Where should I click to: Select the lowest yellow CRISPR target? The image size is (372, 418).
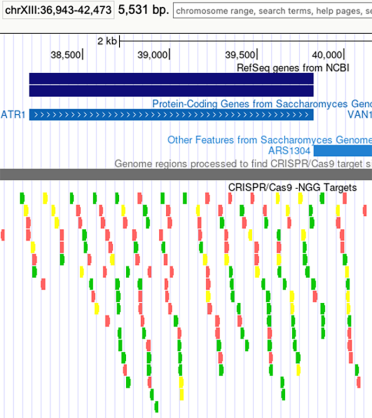pyautogui.click(x=182, y=395)
